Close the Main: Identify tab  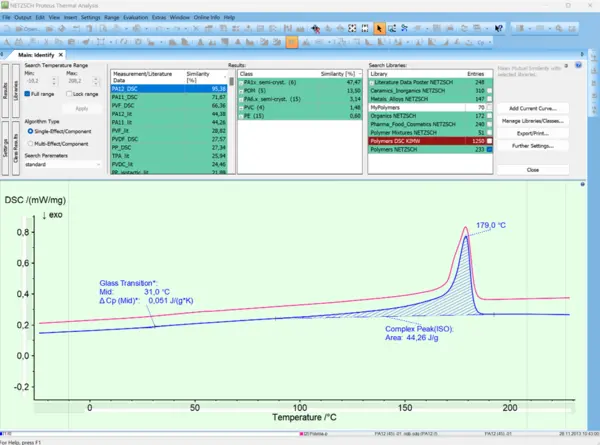60,55
